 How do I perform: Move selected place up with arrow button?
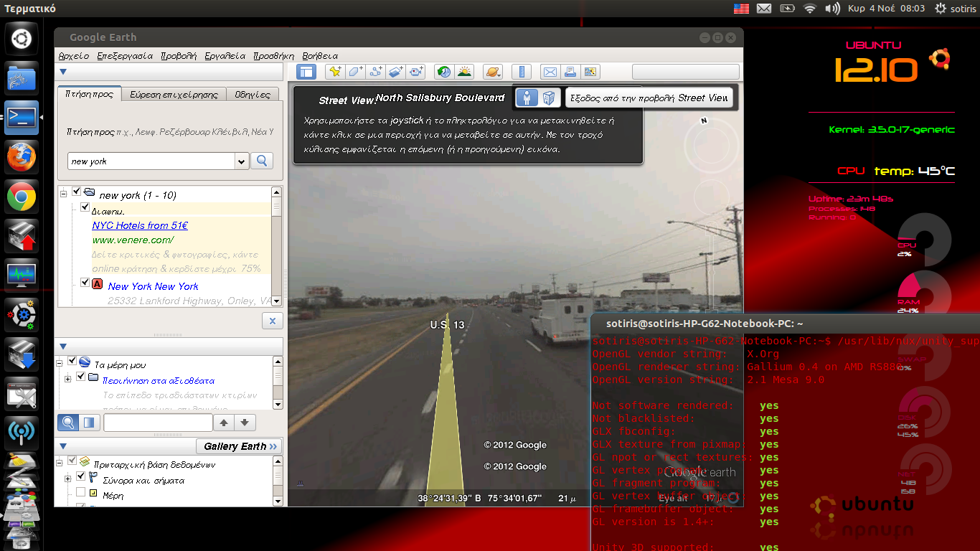coord(224,423)
